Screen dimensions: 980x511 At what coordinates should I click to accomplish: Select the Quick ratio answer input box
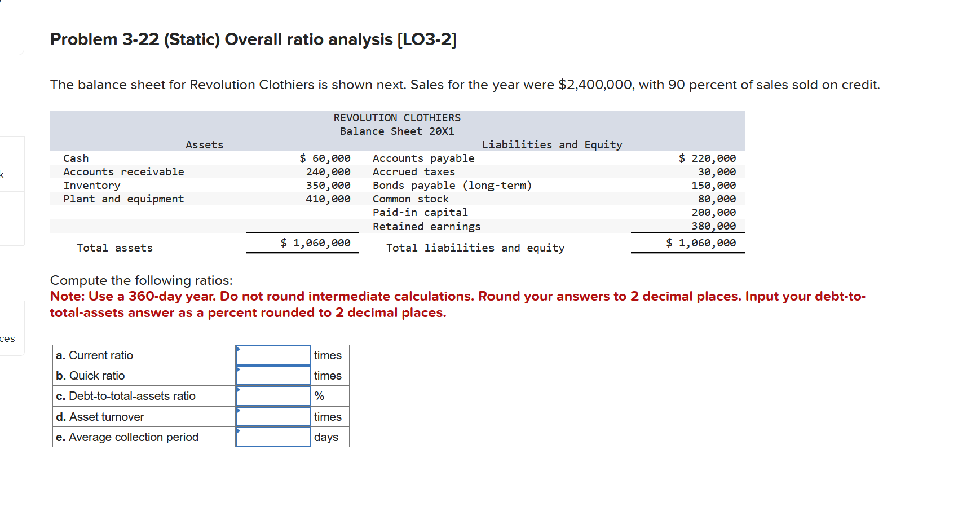coord(273,375)
